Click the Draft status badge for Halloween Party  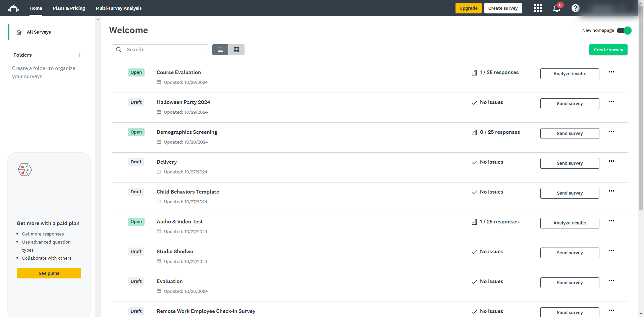pos(136,102)
